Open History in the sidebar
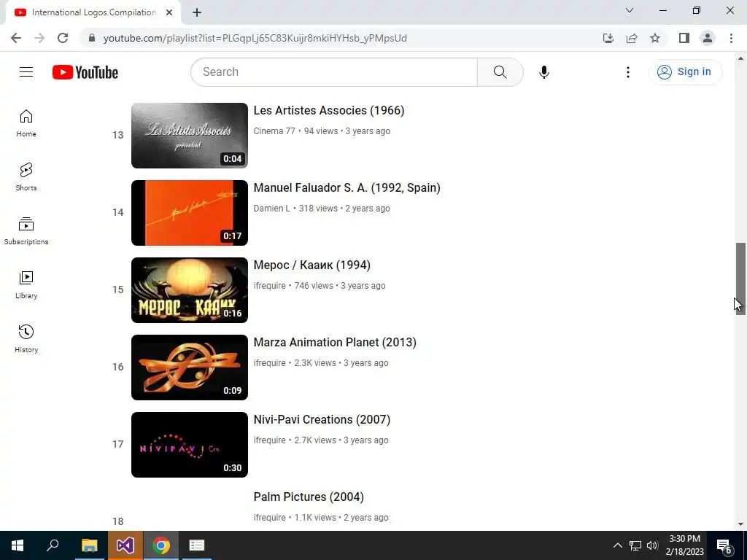The height and width of the screenshot is (560, 747). [x=26, y=338]
